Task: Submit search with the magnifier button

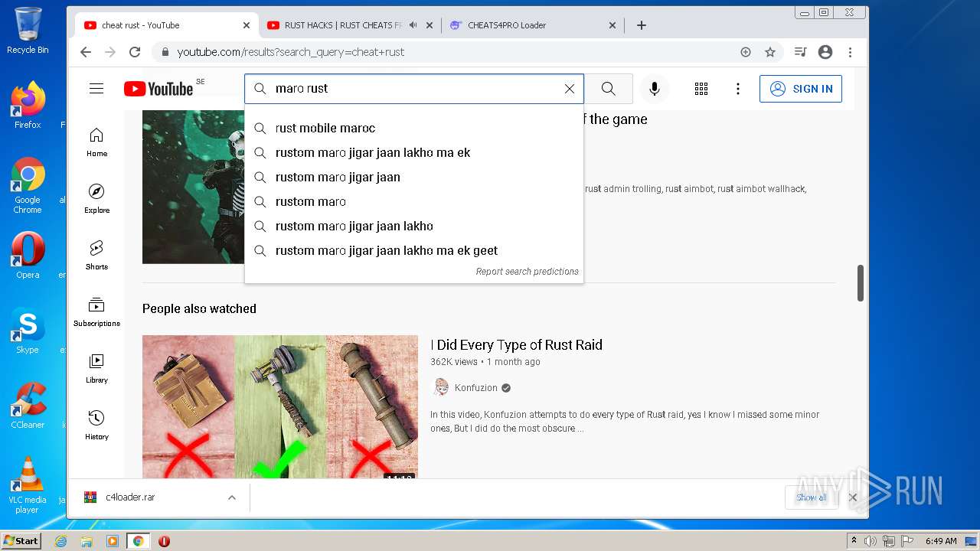Action: click(609, 89)
